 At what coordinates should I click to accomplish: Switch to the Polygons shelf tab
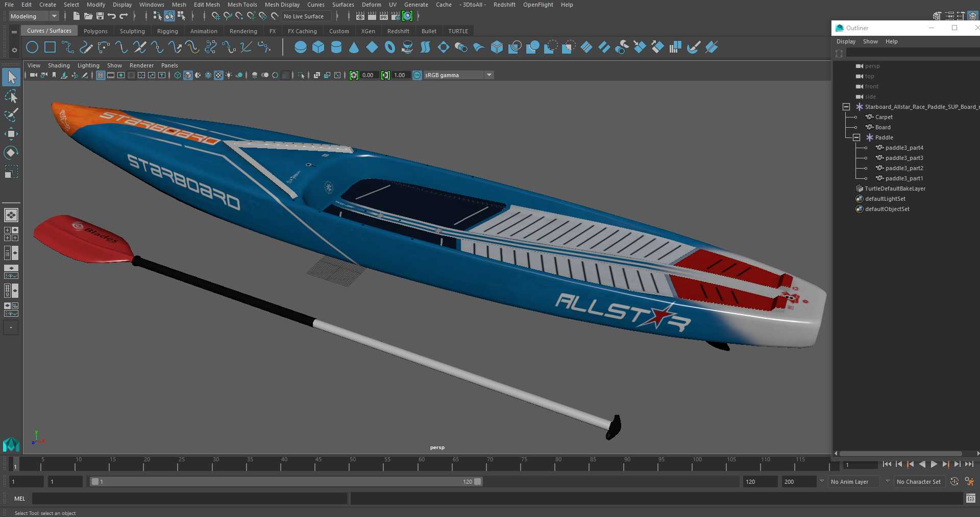[x=95, y=31]
